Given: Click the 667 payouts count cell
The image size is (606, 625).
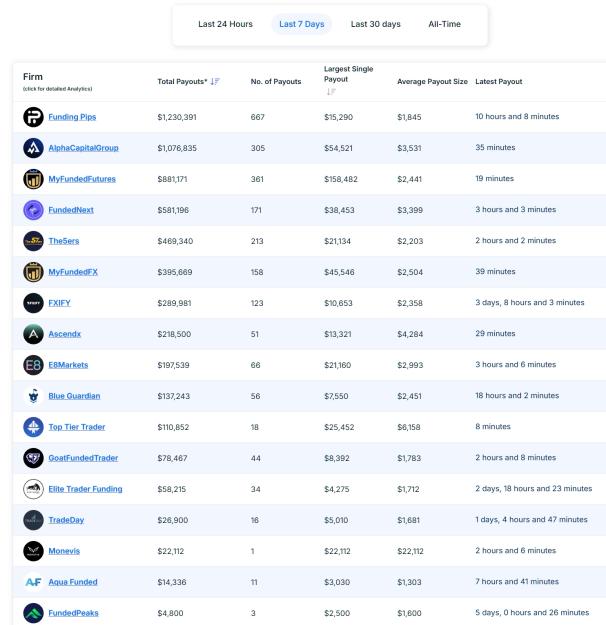Looking at the screenshot, I should [258, 117].
